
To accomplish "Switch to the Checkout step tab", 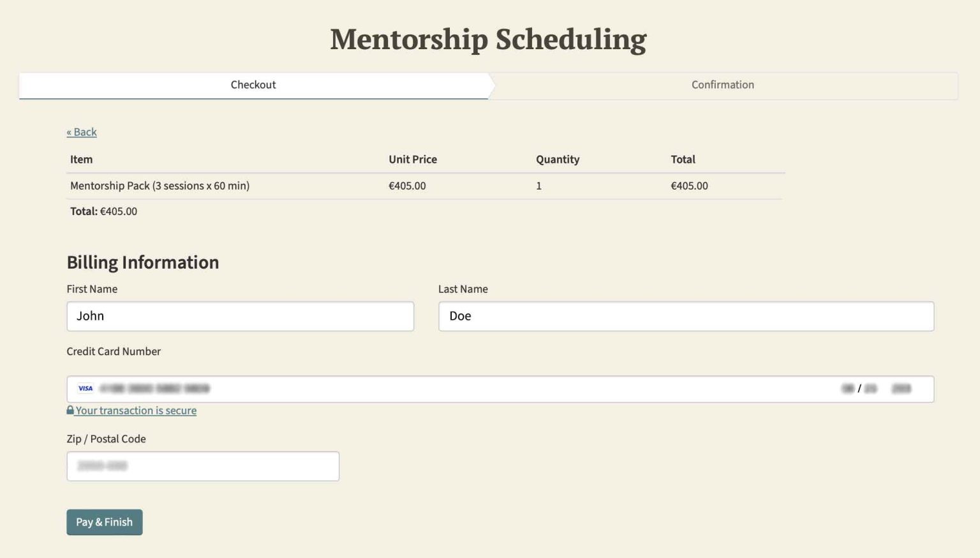I will pyautogui.click(x=253, y=85).
